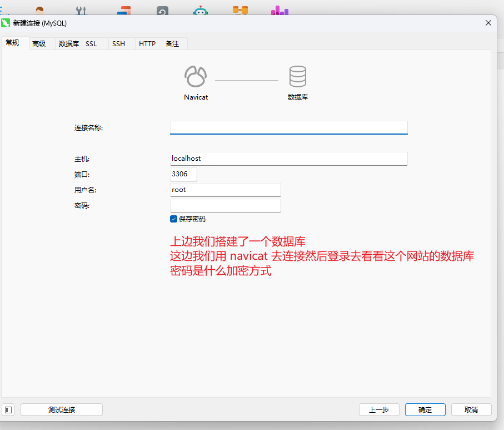Click the 测试连接 button
504x430 pixels.
pos(62,410)
